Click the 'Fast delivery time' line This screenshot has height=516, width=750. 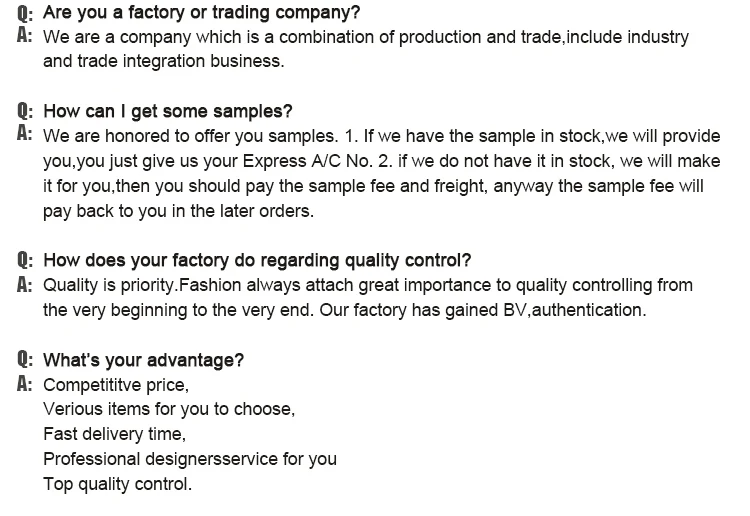114,434
